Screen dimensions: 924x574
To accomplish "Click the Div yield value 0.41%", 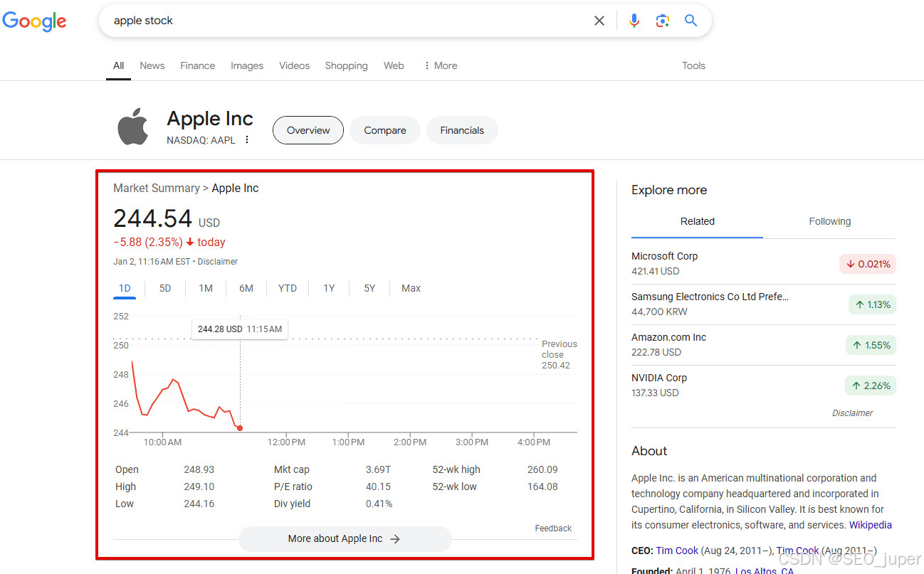I will (379, 504).
